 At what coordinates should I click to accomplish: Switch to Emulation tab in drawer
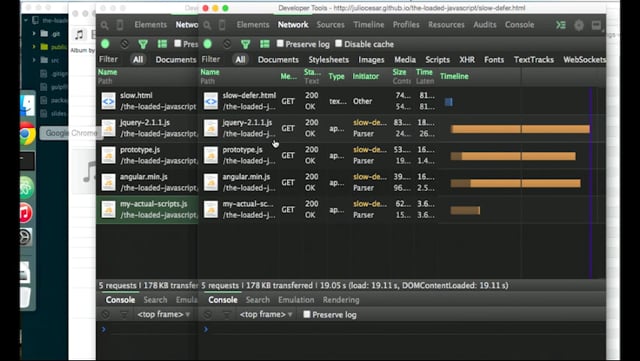[x=296, y=300]
